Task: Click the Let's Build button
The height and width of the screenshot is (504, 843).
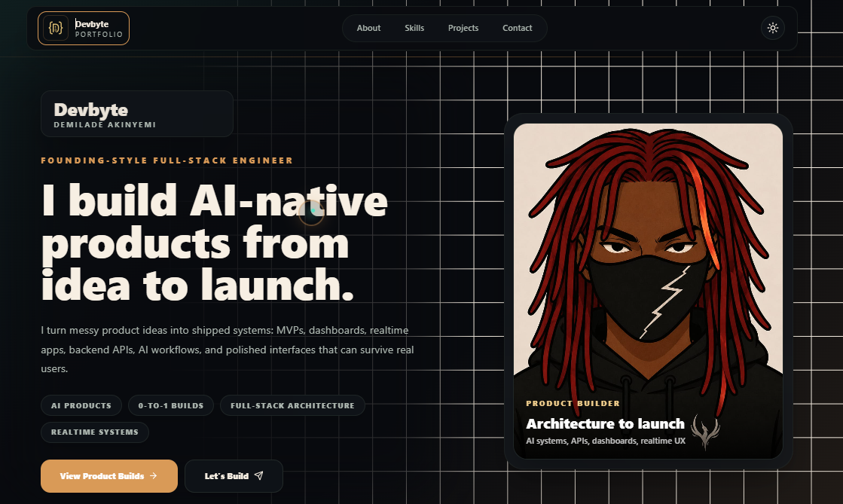Action: click(234, 476)
